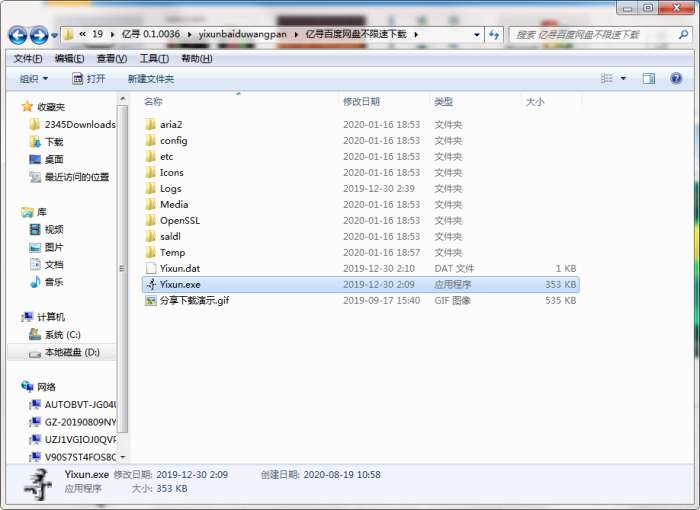The width and height of the screenshot is (700, 510).
Task: Click the etc folder icon
Action: click(150, 156)
